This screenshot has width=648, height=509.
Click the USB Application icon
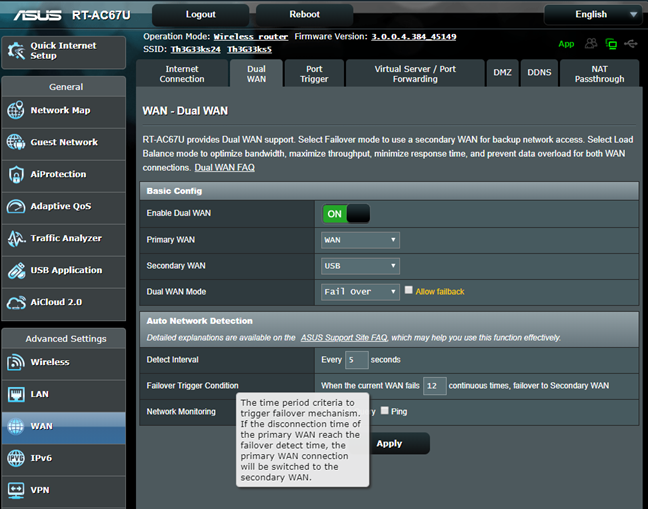pos(16,270)
